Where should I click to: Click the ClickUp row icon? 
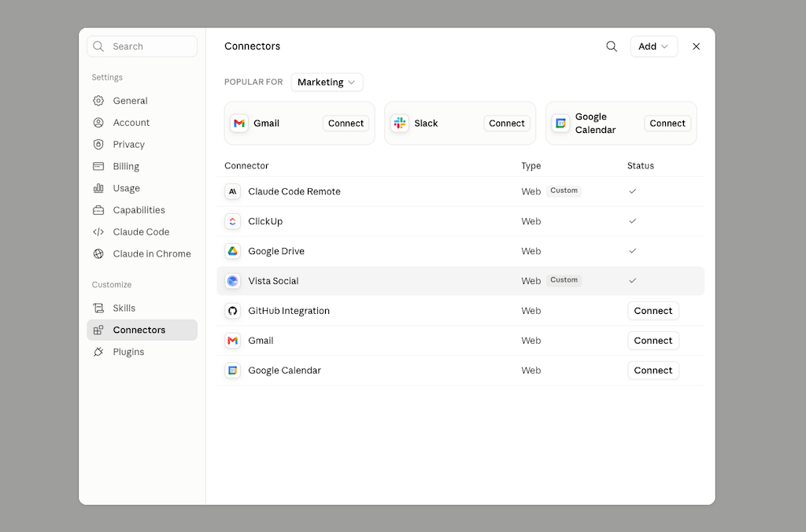coord(232,222)
